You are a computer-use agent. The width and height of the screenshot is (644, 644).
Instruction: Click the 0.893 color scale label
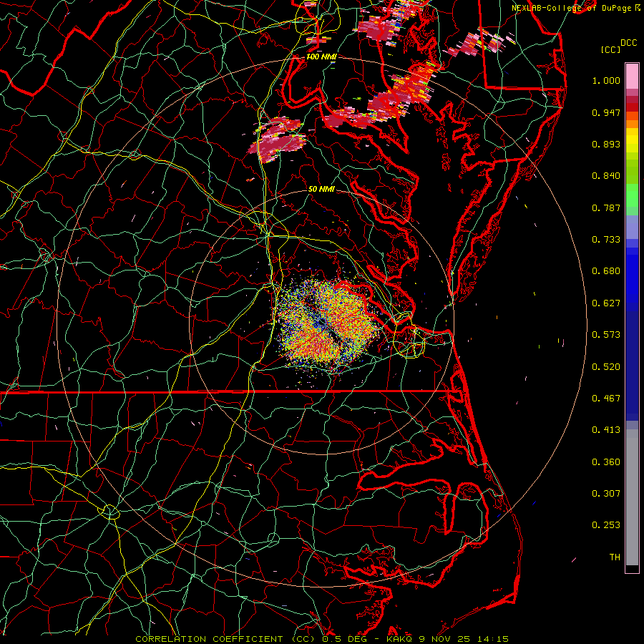[x=606, y=144]
